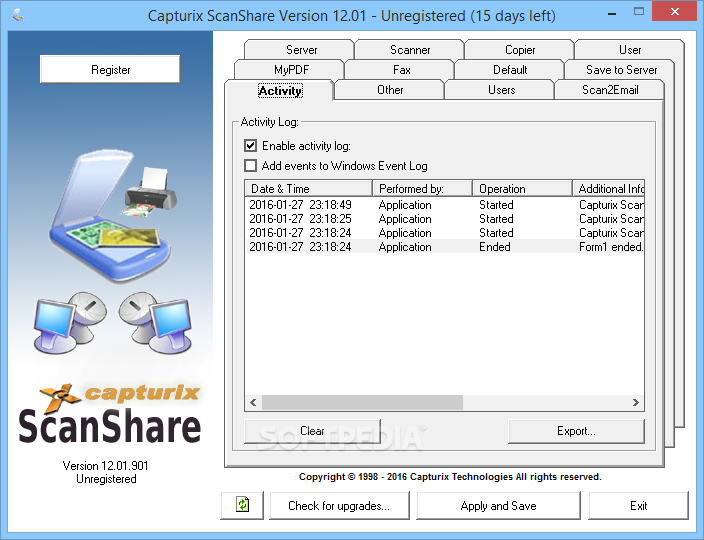704x540 pixels.
Task: Enable activity log checkbox
Action: coord(251,146)
